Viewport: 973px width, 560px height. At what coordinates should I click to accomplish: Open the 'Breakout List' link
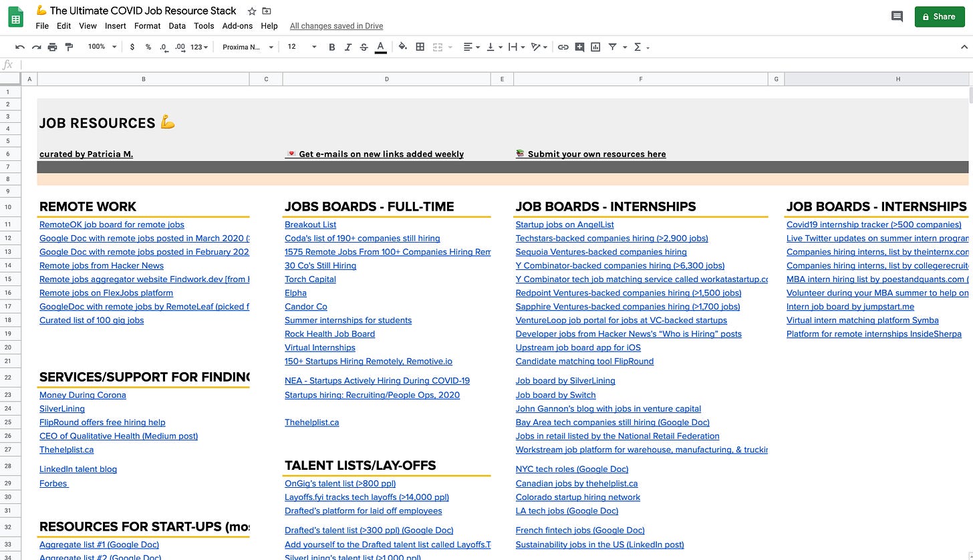[310, 225]
